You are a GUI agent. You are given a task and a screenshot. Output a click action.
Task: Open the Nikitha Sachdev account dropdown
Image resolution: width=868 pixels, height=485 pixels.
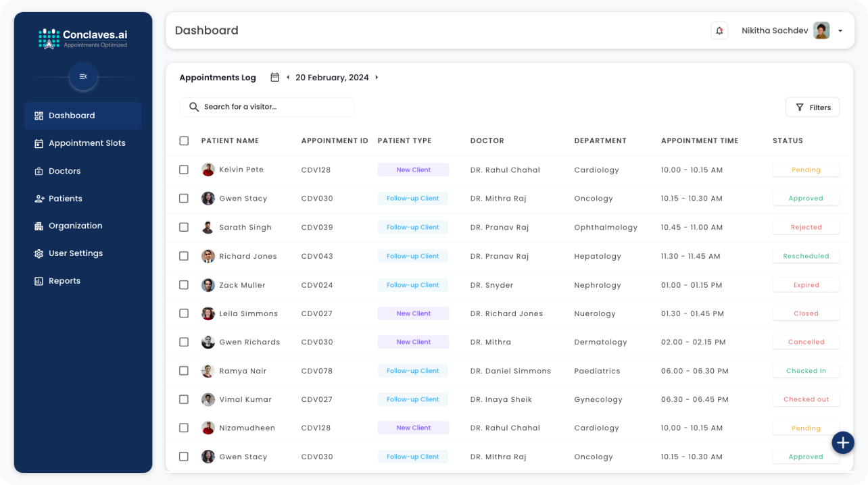[x=840, y=31]
